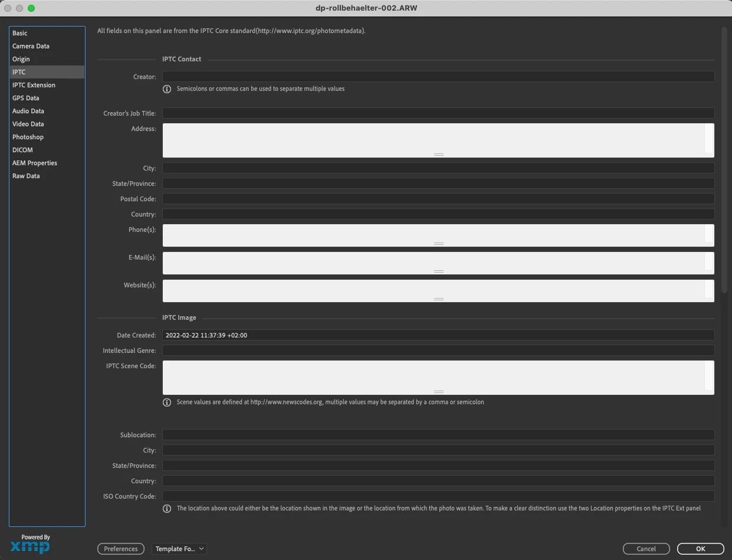This screenshot has height=560, width=732.
Task: Open the Basic metadata panel
Action: tap(47, 33)
